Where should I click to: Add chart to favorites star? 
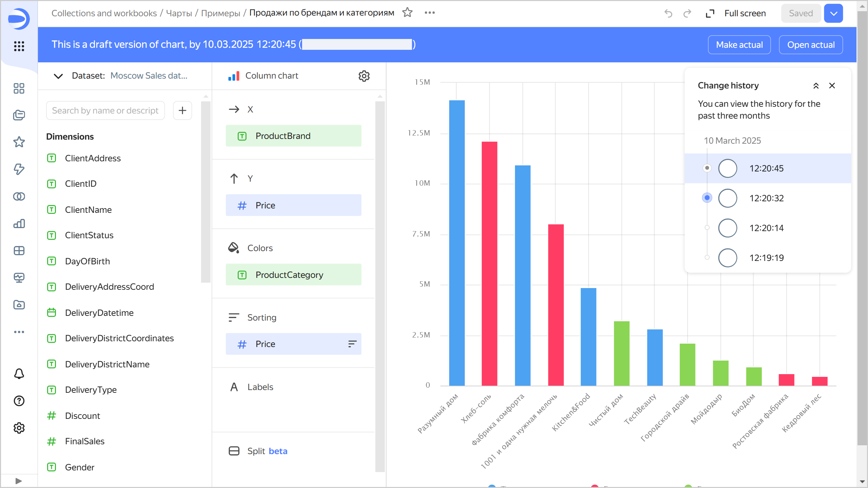(x=407, y=13)
